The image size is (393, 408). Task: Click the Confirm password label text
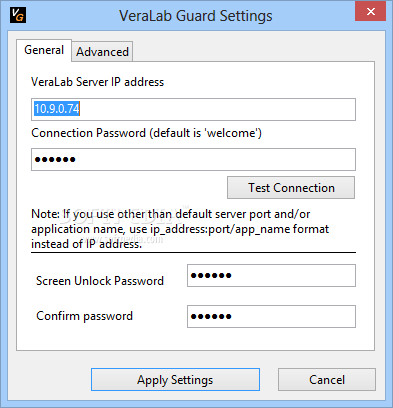[84, 316]
